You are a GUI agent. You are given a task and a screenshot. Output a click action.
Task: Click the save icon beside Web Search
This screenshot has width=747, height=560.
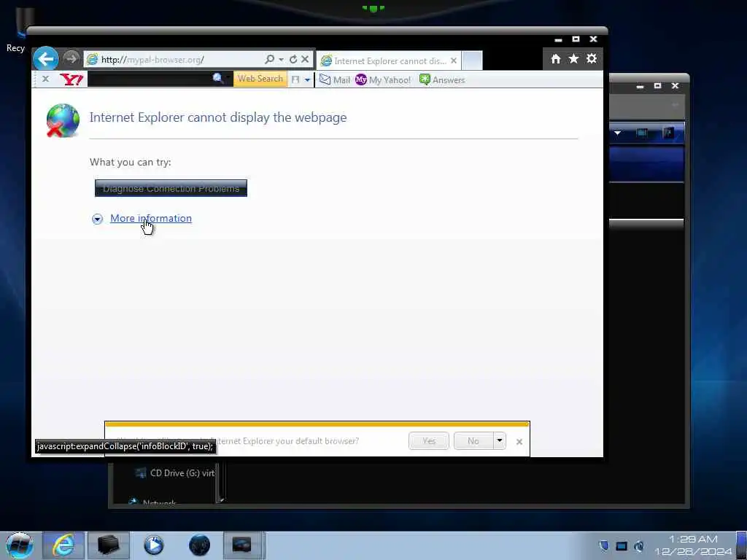click(x=295, y=79)
